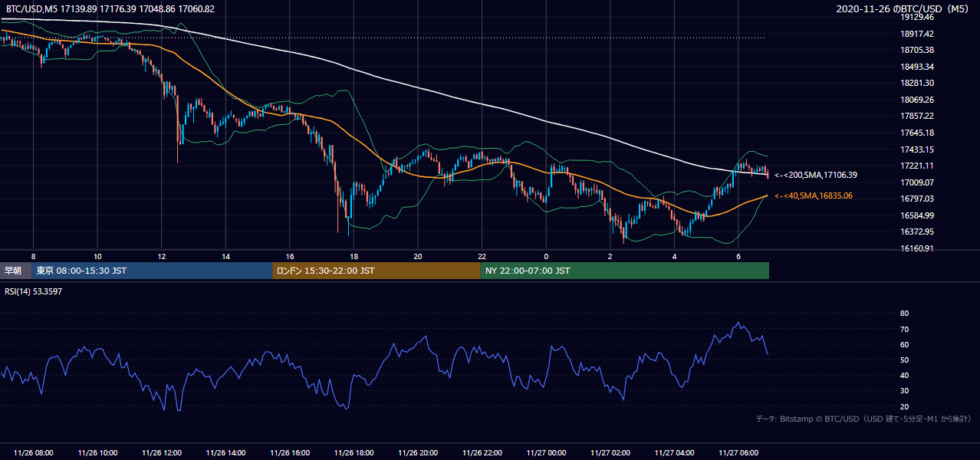Click RSI scale value 30
This screenshot has width=980, height=460.
point(904,391)
